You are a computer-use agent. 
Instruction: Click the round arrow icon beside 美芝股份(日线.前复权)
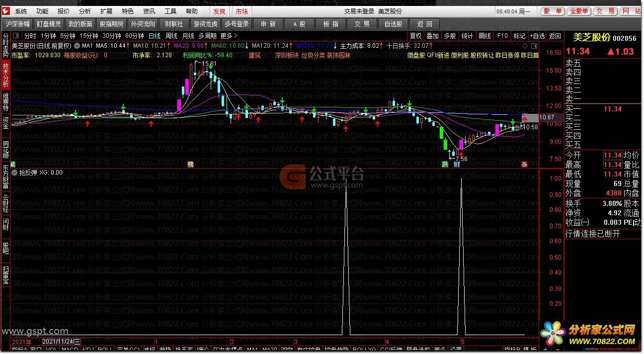78,46
